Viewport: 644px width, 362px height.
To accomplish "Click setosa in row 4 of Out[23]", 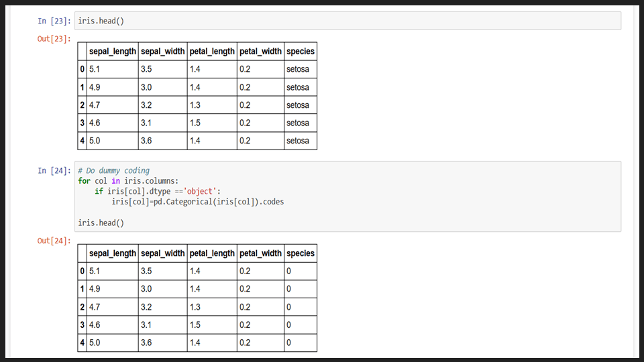I will [x=298, y=141].
